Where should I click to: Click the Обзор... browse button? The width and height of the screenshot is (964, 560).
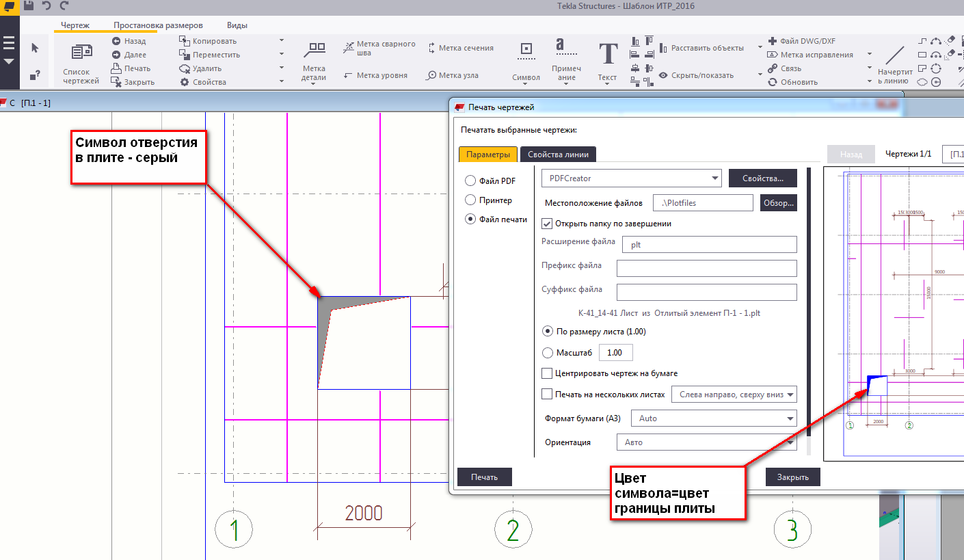779,203
